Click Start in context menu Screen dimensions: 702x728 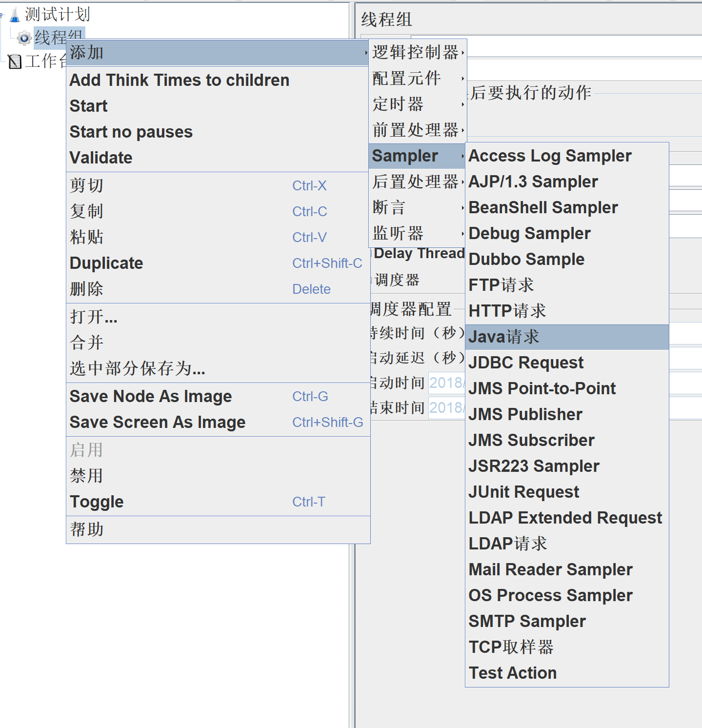218,106
